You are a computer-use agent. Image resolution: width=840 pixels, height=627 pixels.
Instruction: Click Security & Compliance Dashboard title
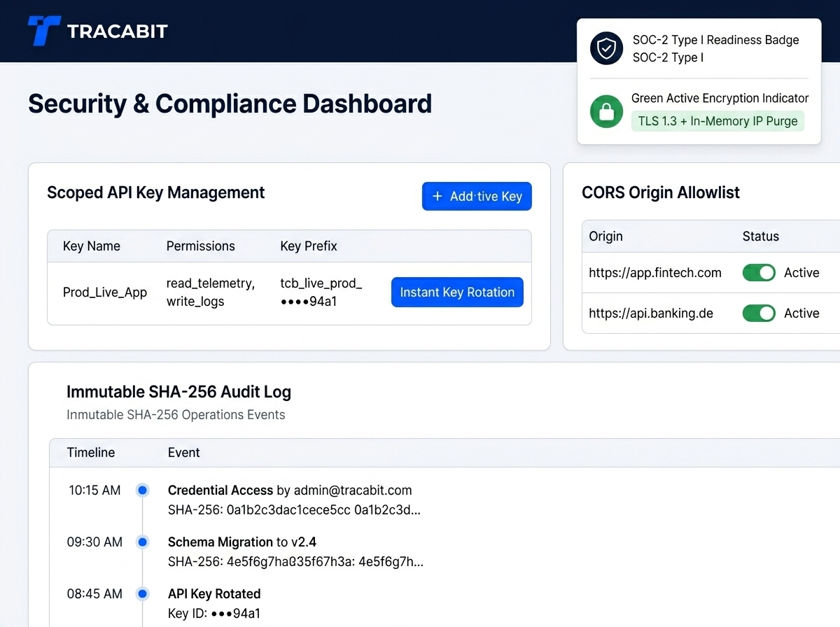230,104
